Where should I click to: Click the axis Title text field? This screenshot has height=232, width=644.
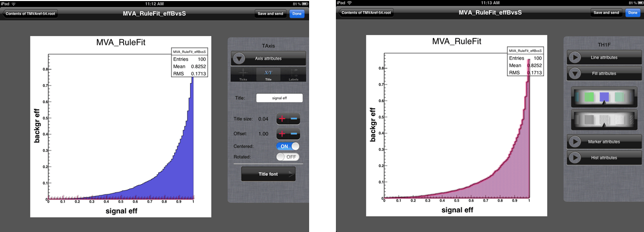point(279,98)
